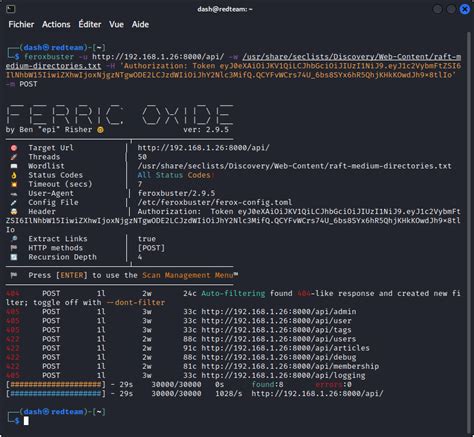Click the '1028/s' rate text
Viewport: 474px width, 437px height.
[x=229, y=394]
